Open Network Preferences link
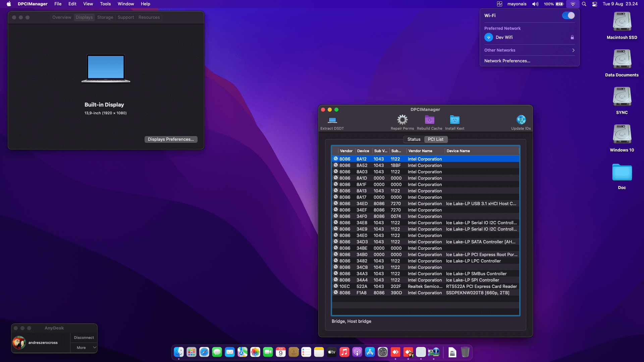 (x=507, y=61)
